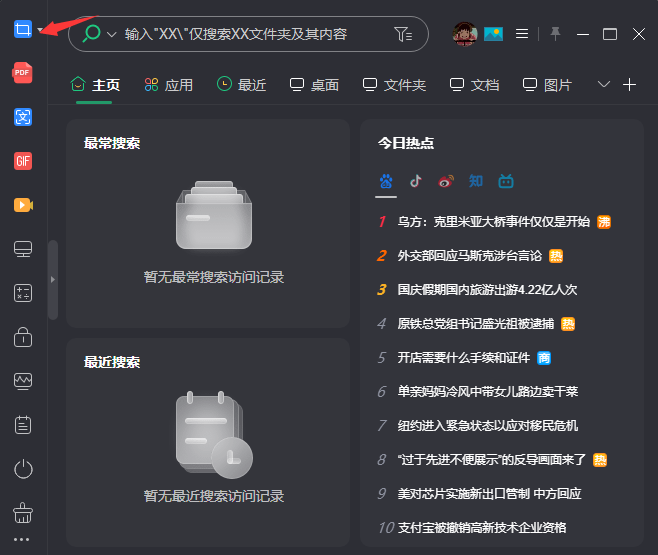
Task: Switch to the 桌面 tab
Action: click(x=314, y=85)
